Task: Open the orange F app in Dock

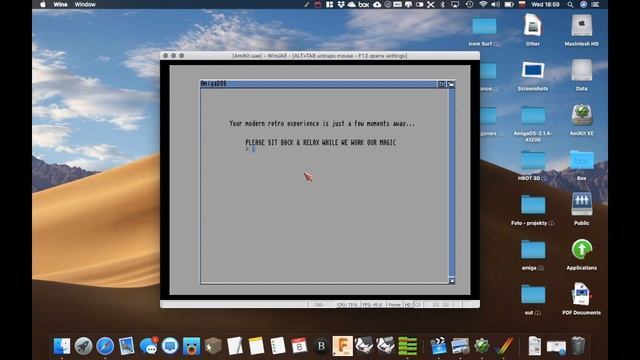Action: coord(343,346)
